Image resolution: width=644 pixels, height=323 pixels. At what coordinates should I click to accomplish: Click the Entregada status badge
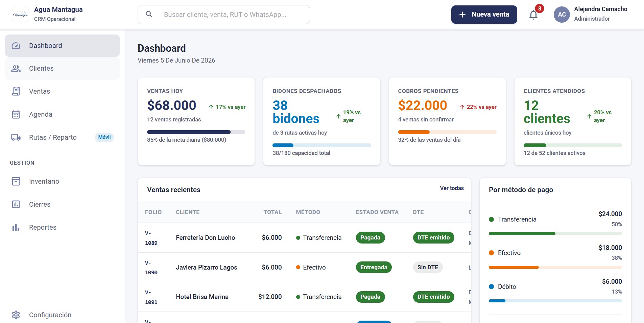pos(374,267)
